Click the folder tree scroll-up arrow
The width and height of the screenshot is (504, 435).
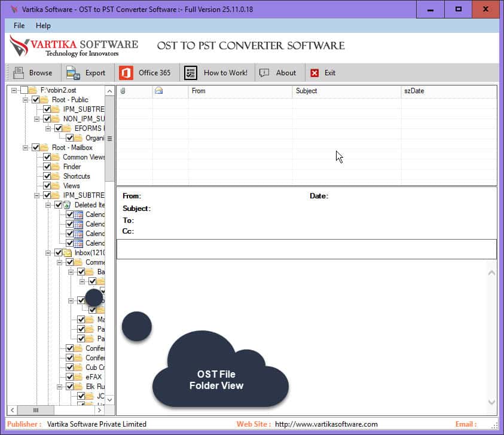[109, 91]
